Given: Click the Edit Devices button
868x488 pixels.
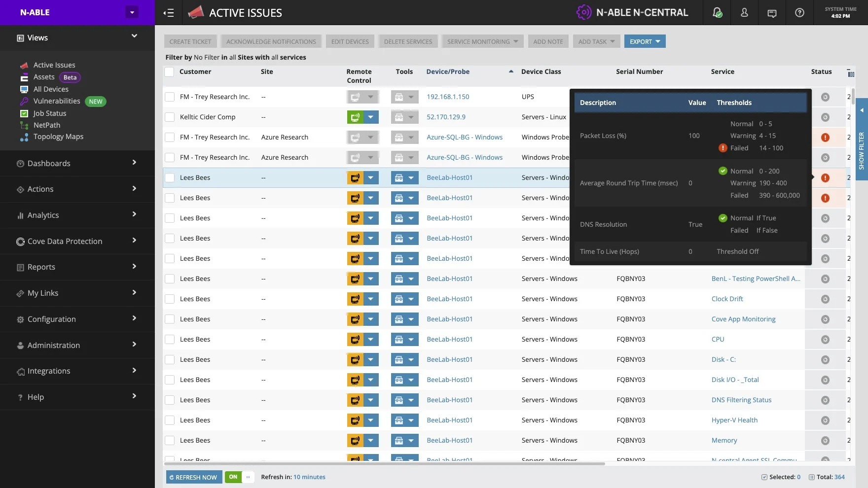Looking at the screenshot, I should tap(350, 41).
